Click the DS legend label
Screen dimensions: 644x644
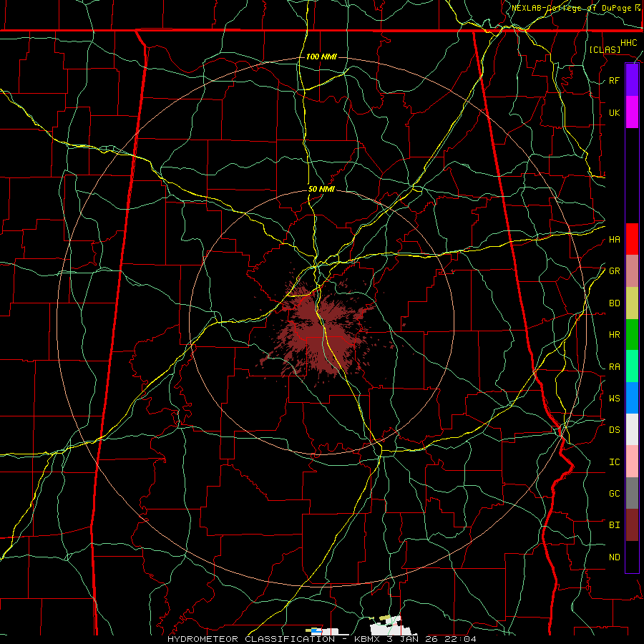click(x=614, y=430)
